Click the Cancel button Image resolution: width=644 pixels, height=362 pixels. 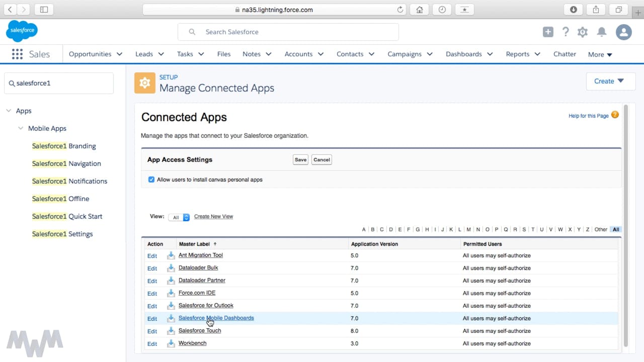click(x=321, y=160)
